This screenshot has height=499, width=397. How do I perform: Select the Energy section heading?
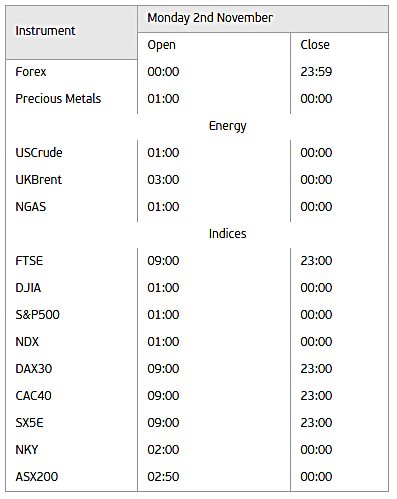click(x=228, y=126)
